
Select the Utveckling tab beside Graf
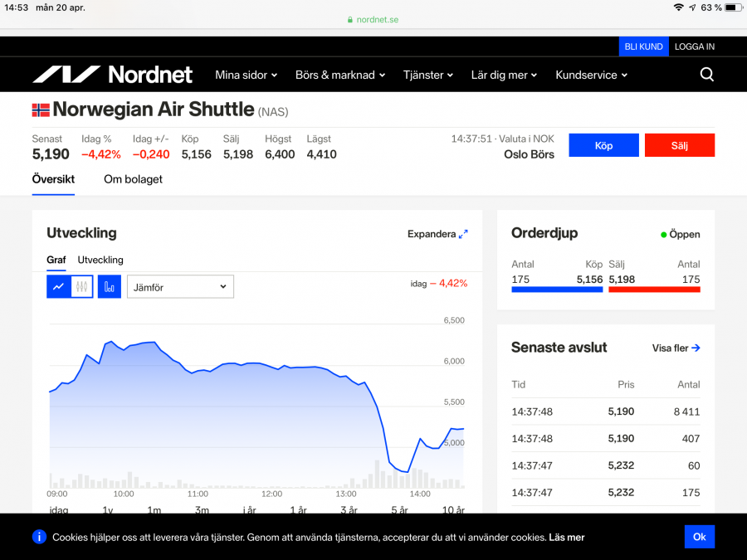tap(100, 260)
